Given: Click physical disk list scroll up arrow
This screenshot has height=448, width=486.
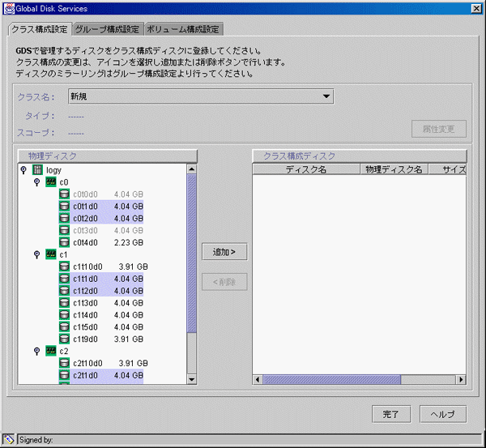Looking at the screenshot, I should 192,169.
